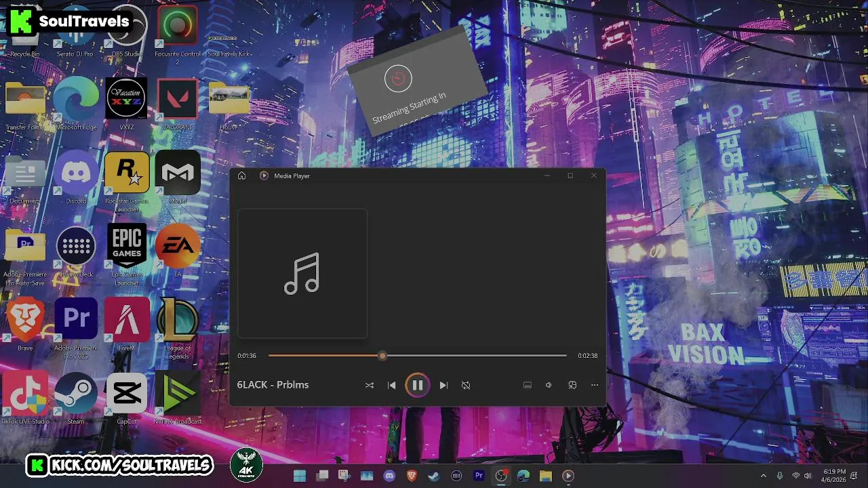
Task: Switch Media Player to mini player view
Action: coord(572,385)
